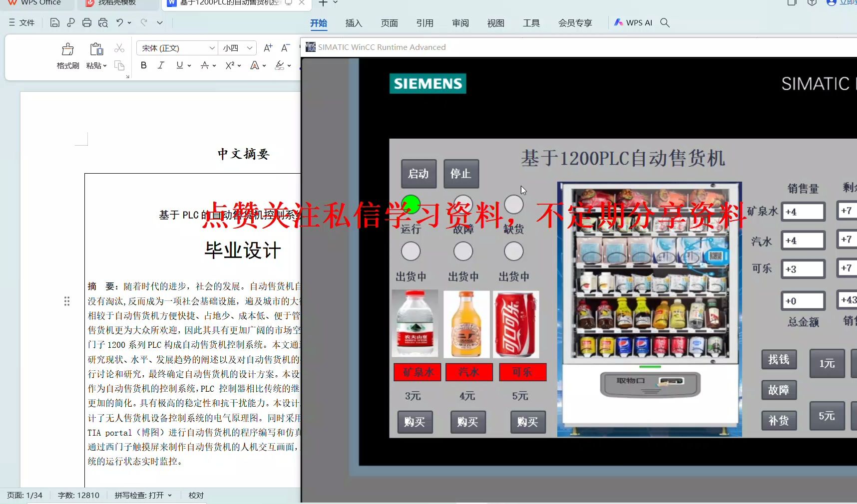Screen dimensions: 857x504
Task: Click the Redo arrow icon
Action: [144, 22]
